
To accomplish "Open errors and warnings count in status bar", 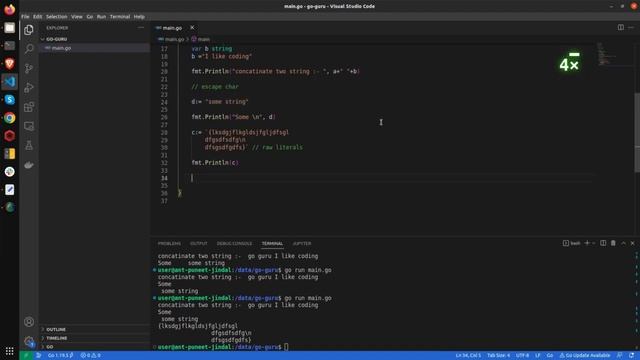I will pyautogui.click(x=90, y=356).
